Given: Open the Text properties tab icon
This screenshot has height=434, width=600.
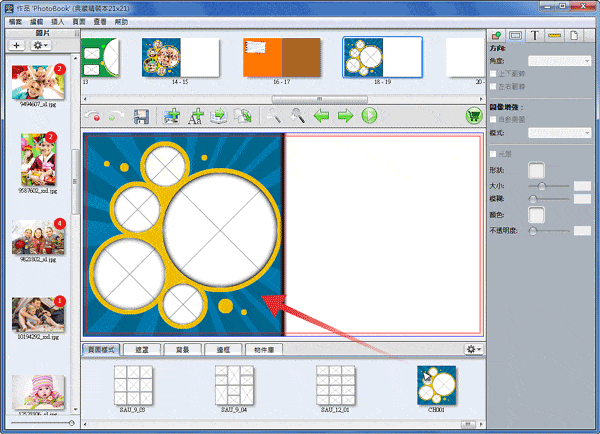Looking at the screenshot, I should pyautogui.click(x=535, y=36).
